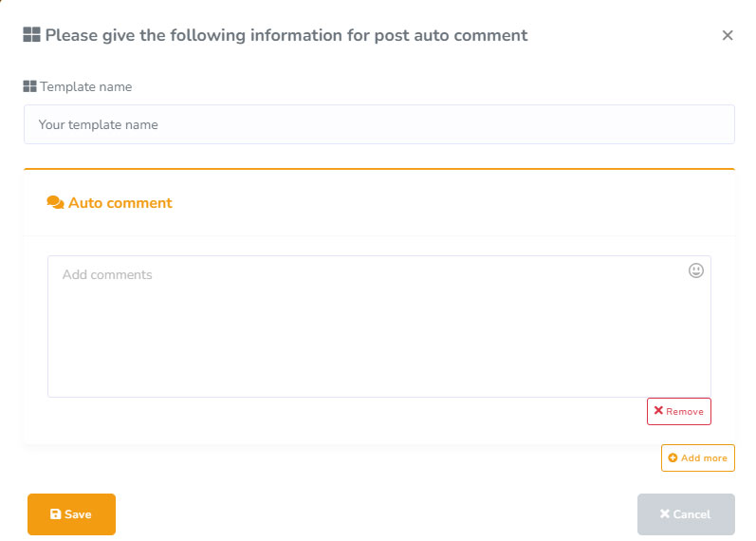The width and height of the screenshot is (756, 541).
Task: Click the grid icon beside the dialog title
Action: [x=31, y=35]
